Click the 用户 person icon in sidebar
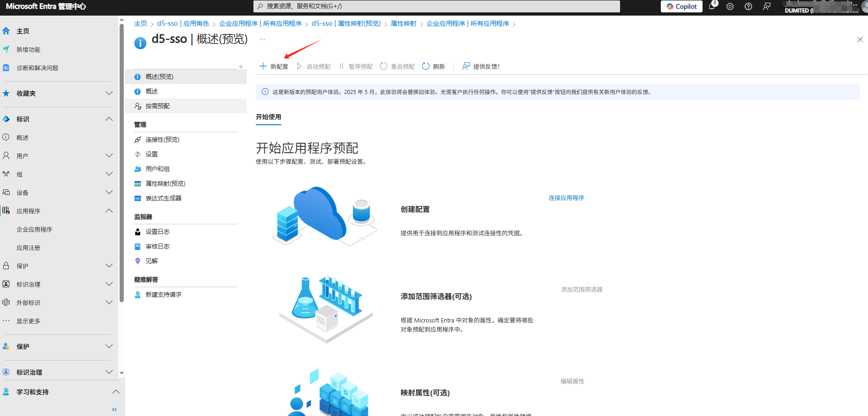This screenshot has height=416, width=868. [x=6, y=156]
